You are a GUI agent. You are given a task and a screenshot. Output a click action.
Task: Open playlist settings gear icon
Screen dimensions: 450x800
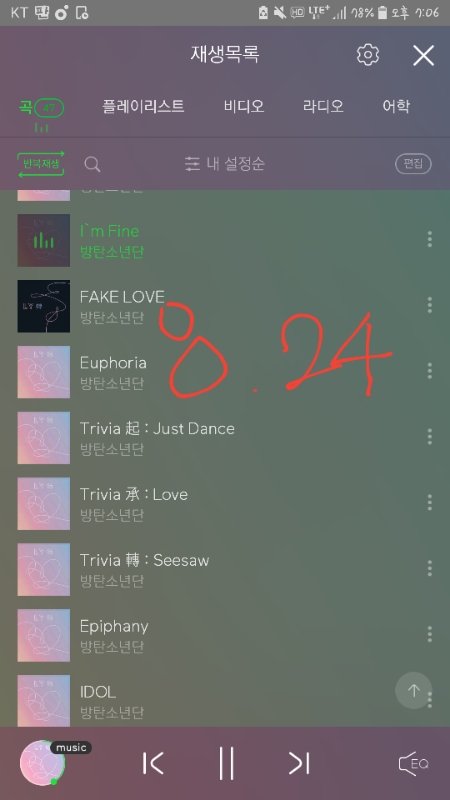367,55
